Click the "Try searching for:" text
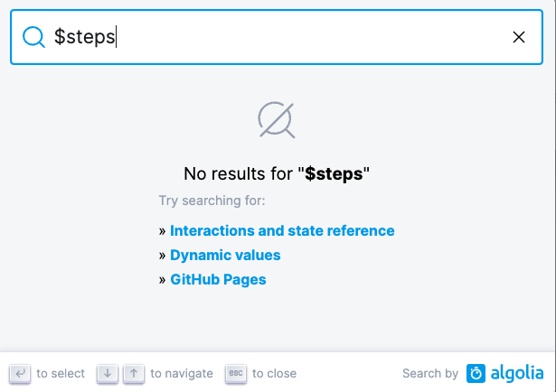This screenshot has width=556, height=392. (x=212, y=201)
